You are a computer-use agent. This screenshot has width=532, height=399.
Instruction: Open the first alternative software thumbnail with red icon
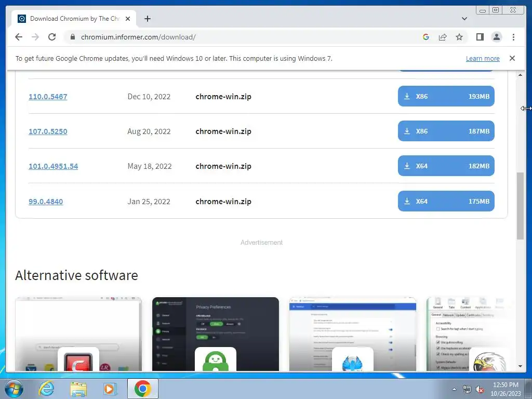[x=78, y=334]
